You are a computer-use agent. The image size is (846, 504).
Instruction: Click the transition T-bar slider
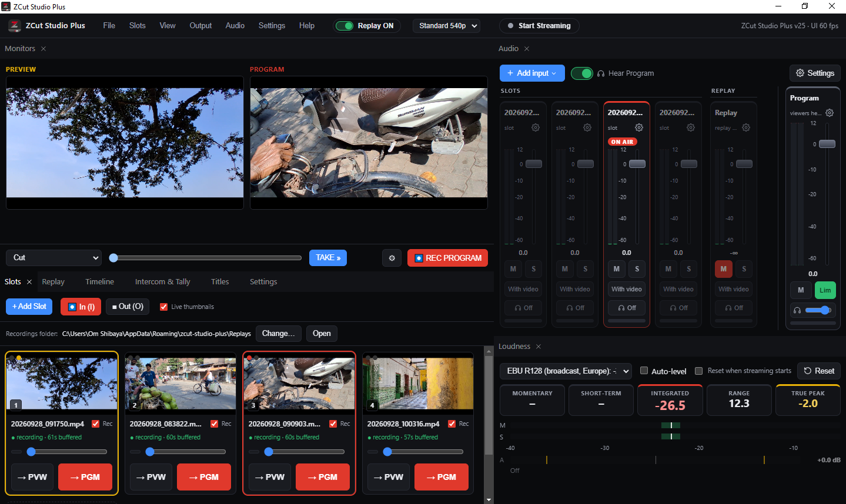pyautogui.click(x=207, y=258)
